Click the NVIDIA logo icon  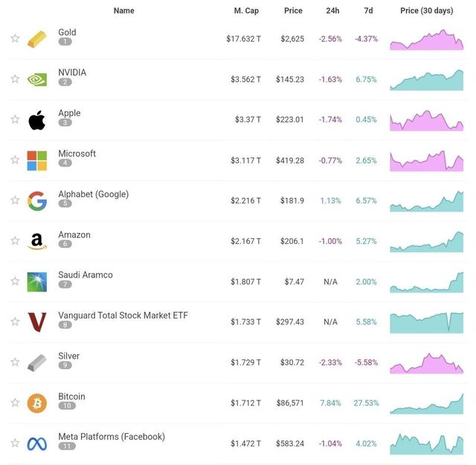pyautogui.click(x=36, y=79)
